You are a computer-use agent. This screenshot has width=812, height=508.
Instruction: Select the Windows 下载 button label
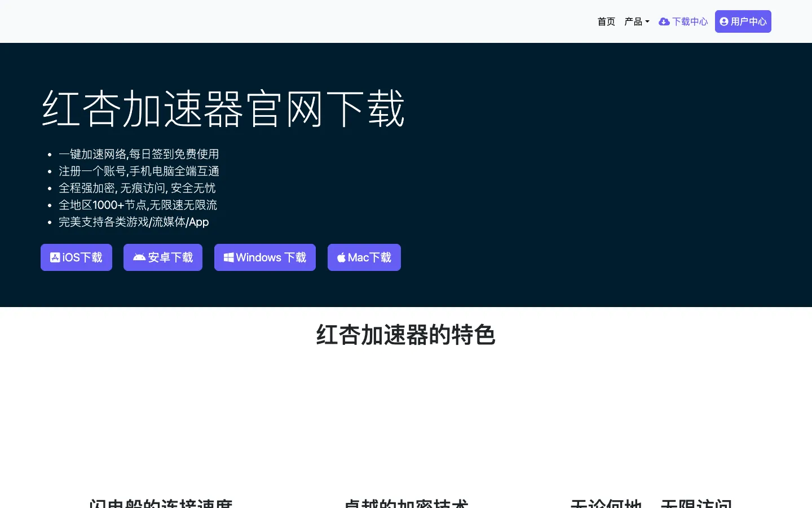coord(271,257)
